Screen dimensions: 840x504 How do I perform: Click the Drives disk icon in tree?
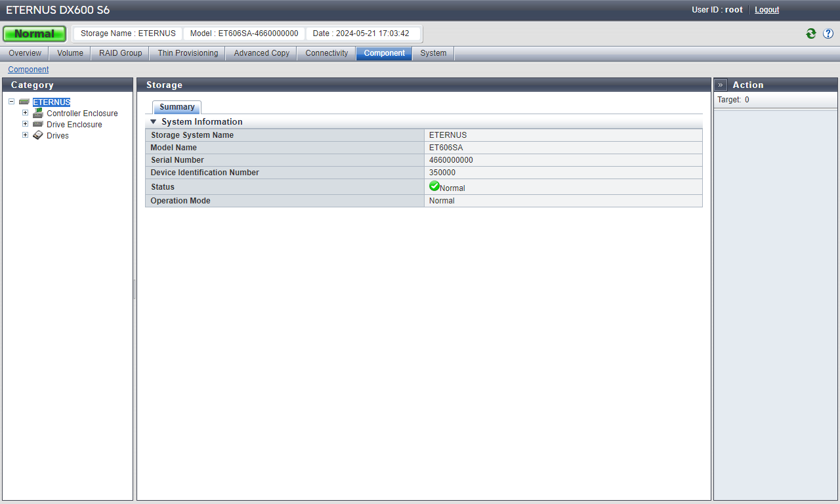38,135
